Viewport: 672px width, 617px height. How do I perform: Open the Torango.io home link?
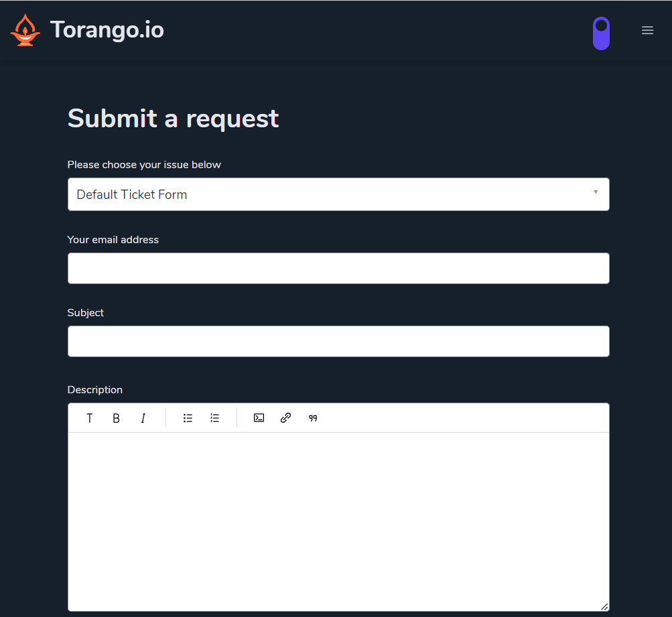[107, 30]
